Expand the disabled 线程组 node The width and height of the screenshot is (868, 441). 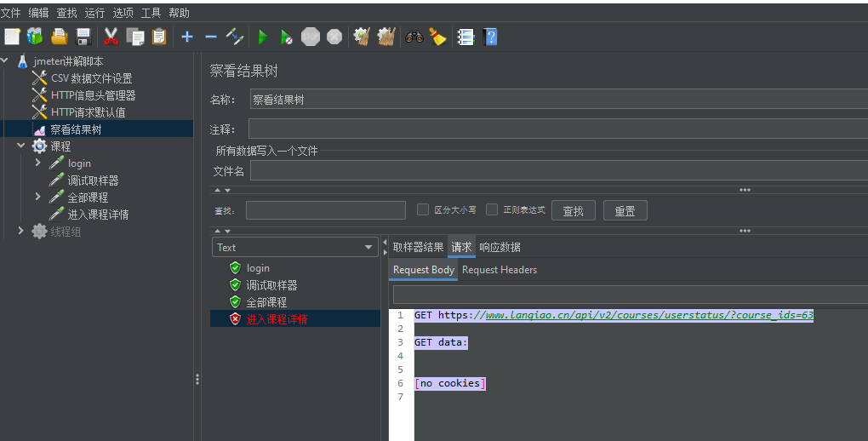[21, 230]
